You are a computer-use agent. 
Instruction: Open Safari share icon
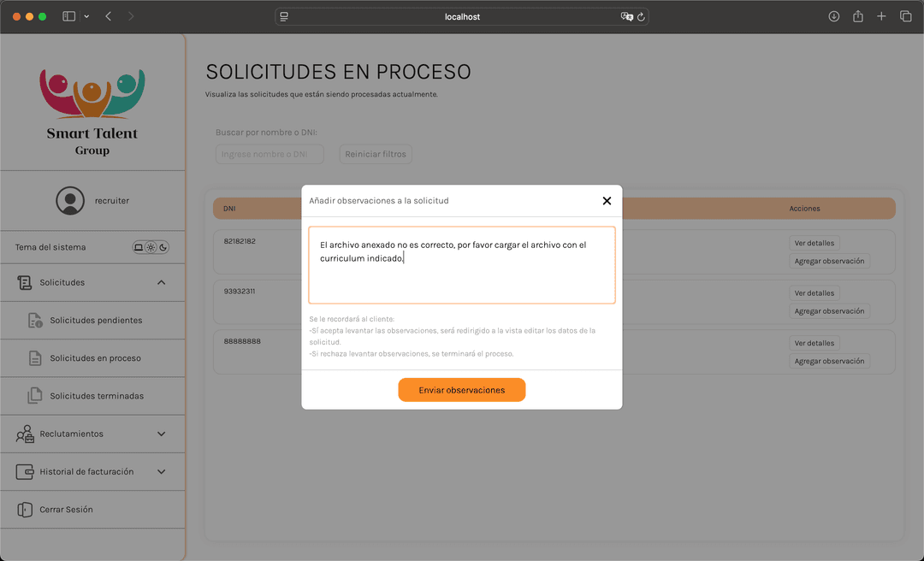click(x=857, y=16)
